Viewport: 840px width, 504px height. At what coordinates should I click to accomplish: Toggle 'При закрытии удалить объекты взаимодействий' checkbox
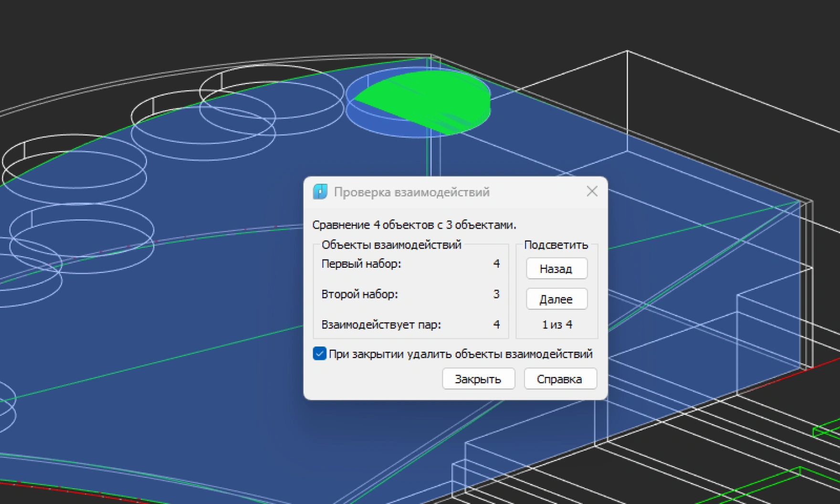tap(320, 354)
